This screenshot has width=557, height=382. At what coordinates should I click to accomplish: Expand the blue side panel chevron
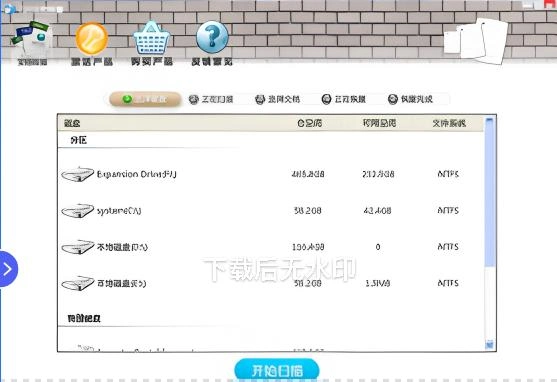(8, 269)
